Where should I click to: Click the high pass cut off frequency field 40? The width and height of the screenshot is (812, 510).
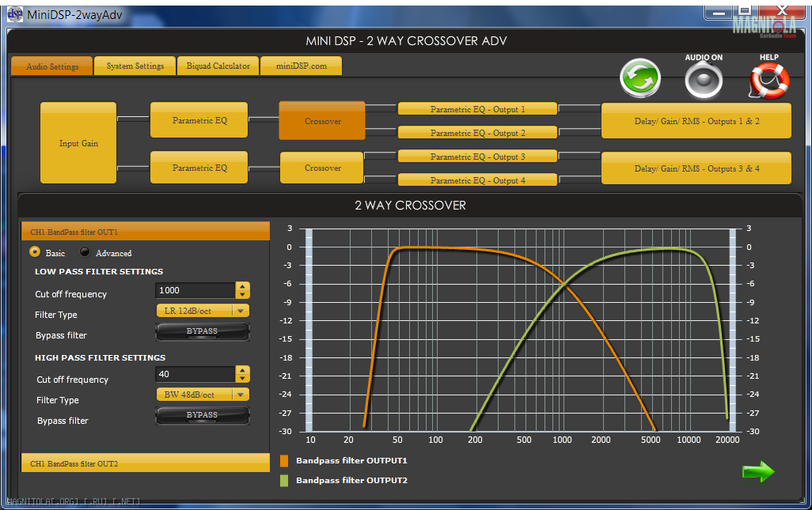pos(195,374)
